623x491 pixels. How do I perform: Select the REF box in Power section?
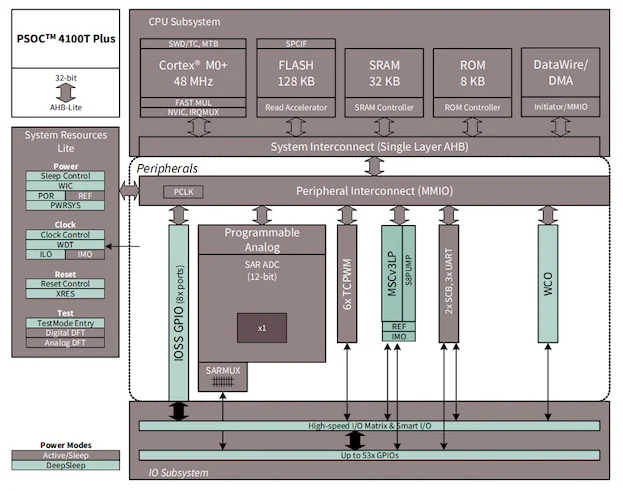[85, 196]
